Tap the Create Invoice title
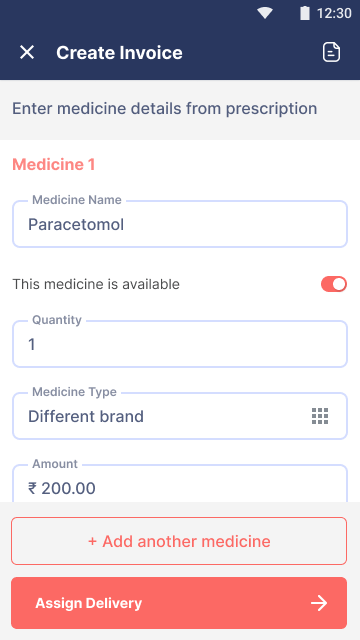 pos(119,53)
